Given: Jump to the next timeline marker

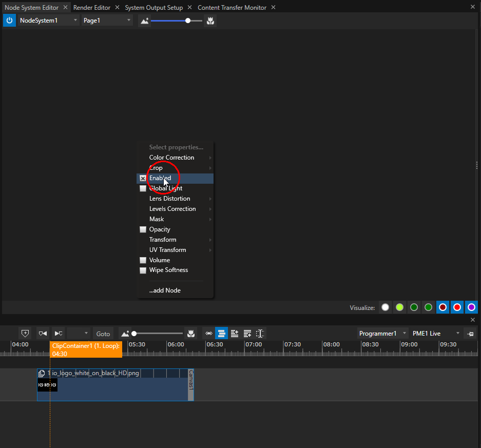Looking at the screenshot, I should 59,334.
